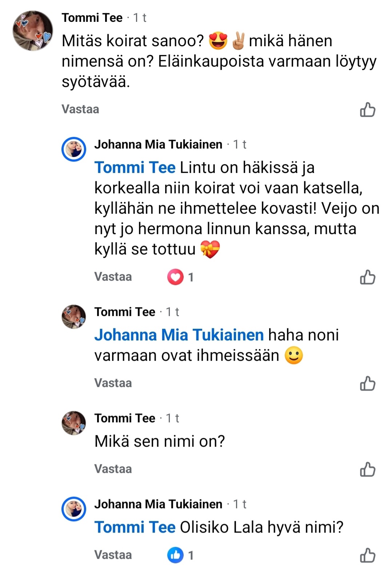Open Johanna's avatar beside the Lala reply
392x573 pixels.
[x=74, y=509]
